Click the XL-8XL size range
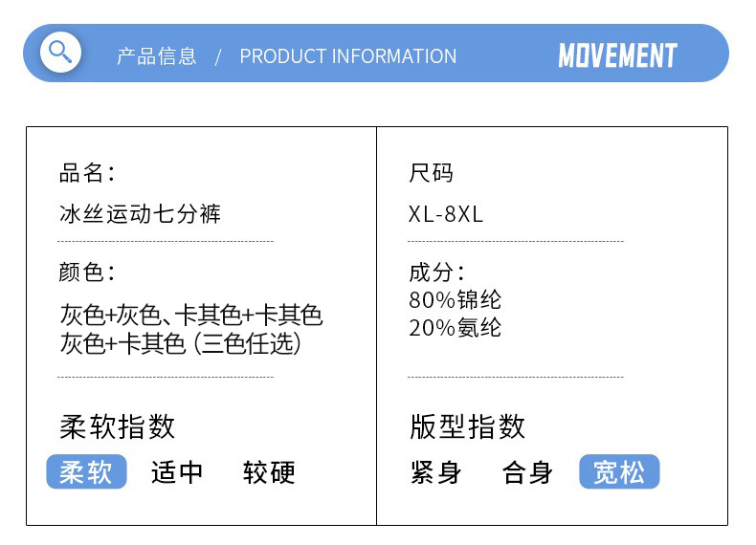Image resolution: width=756 pixels, height=545 pixels. click(446, 214)
